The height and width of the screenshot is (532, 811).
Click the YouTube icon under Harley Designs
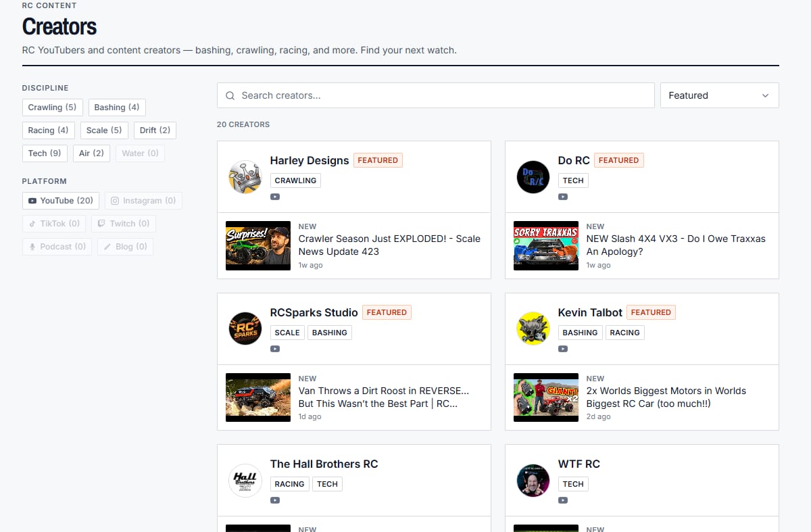pos(275,197)
